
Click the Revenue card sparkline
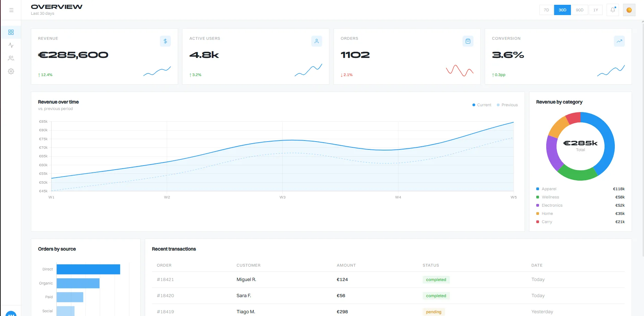tap(157, 71)
